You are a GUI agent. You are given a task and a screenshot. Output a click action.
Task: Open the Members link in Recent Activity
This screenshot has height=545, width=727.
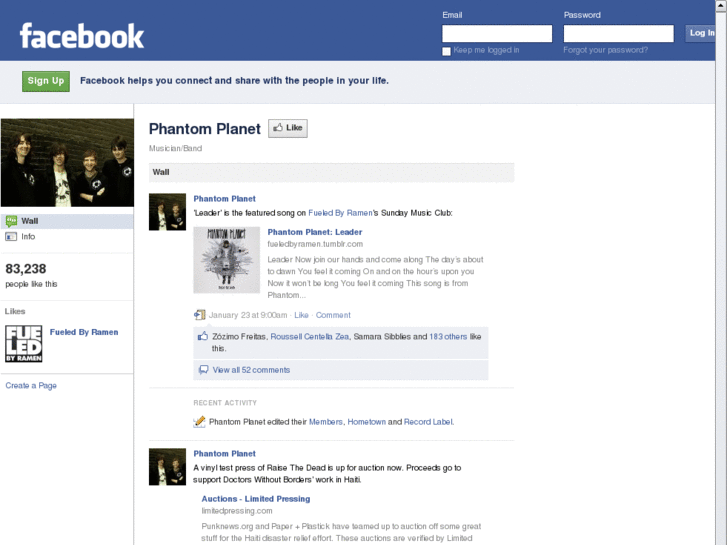click(326, 422)
